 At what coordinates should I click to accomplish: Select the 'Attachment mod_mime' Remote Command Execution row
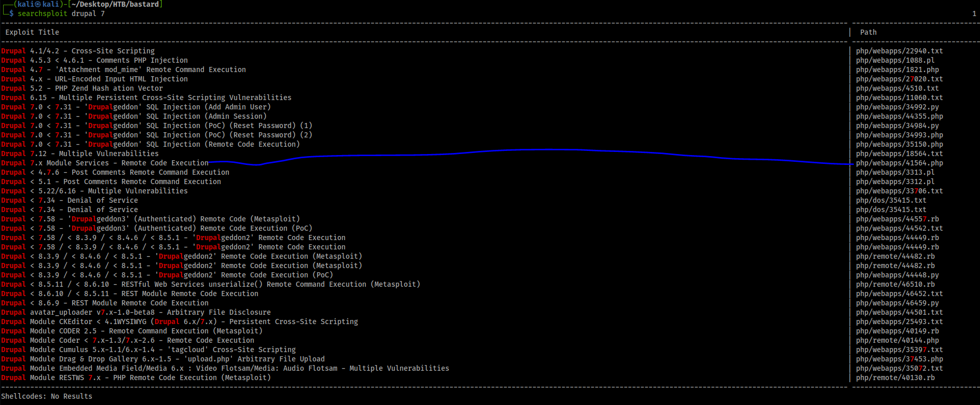pyautogui.click(x=123, y=69)
